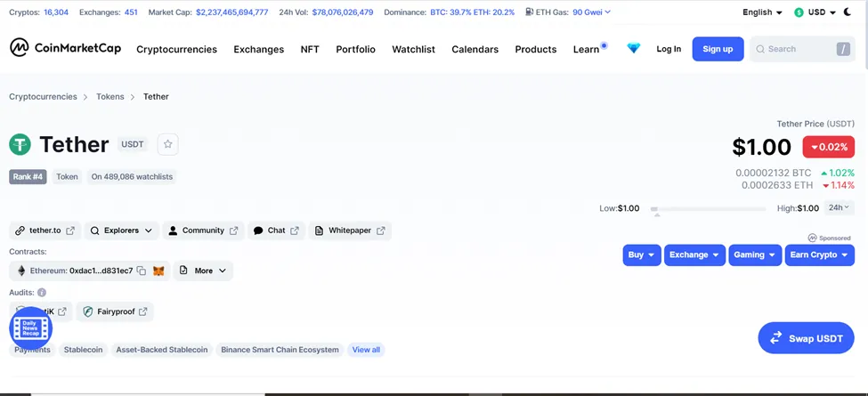
Task: Click the Stablecoin tag
Action: (83, 350)
